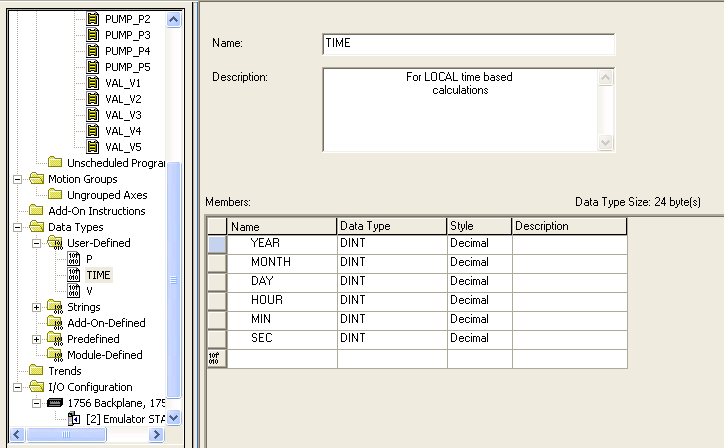Click the Name input field containing TIME
Screen dimensions: 724x448
tap(469, 44)
